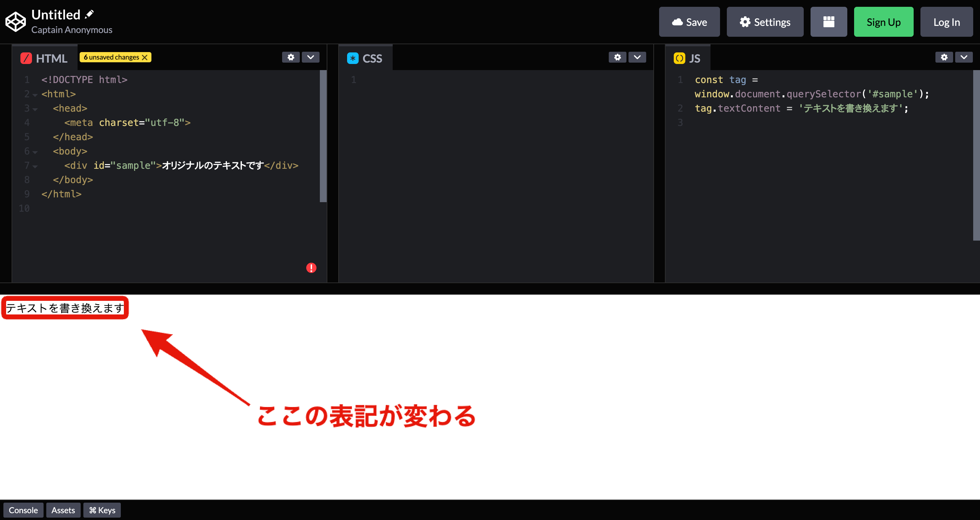Open the Settings dialog
Image resolution: width=980 pixels, height=520 pixels.
[x=765, y=22]
